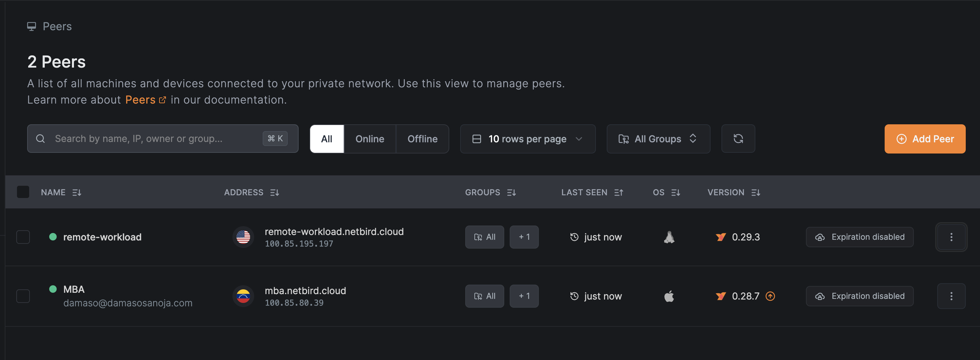Click the Linux penguin OS icon for remote-workload
The image size is (980, 360).
pos(670,237)
